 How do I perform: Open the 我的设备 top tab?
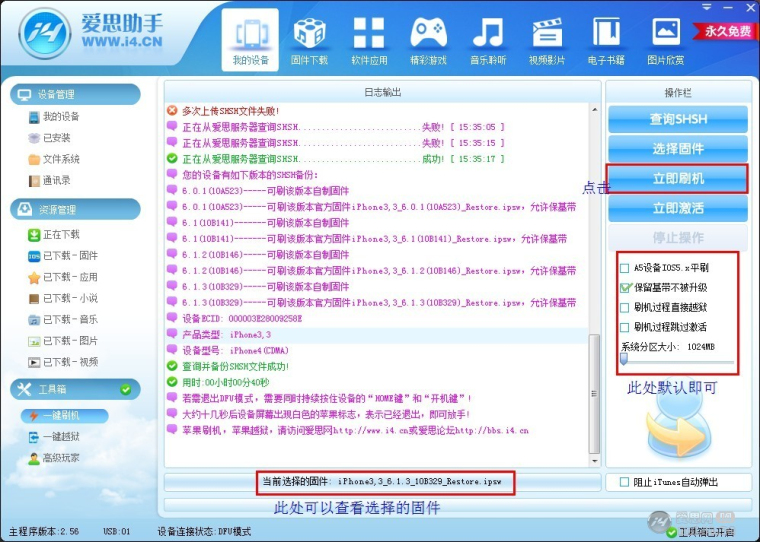click(x=250, y=40)
